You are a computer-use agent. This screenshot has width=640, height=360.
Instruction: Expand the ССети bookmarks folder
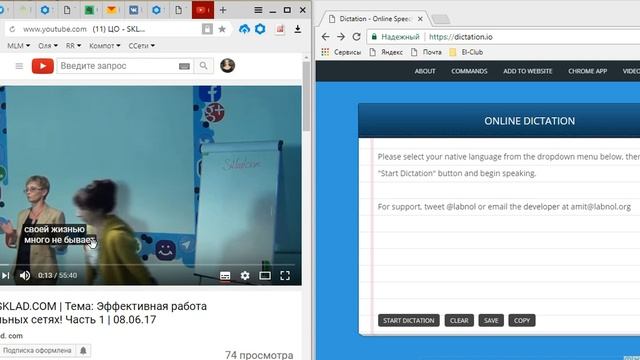click(141, 46)
